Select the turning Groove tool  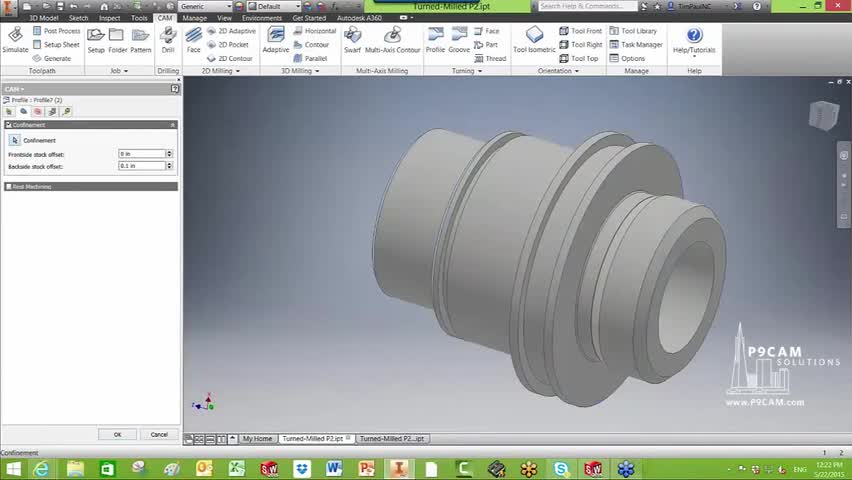459,40
